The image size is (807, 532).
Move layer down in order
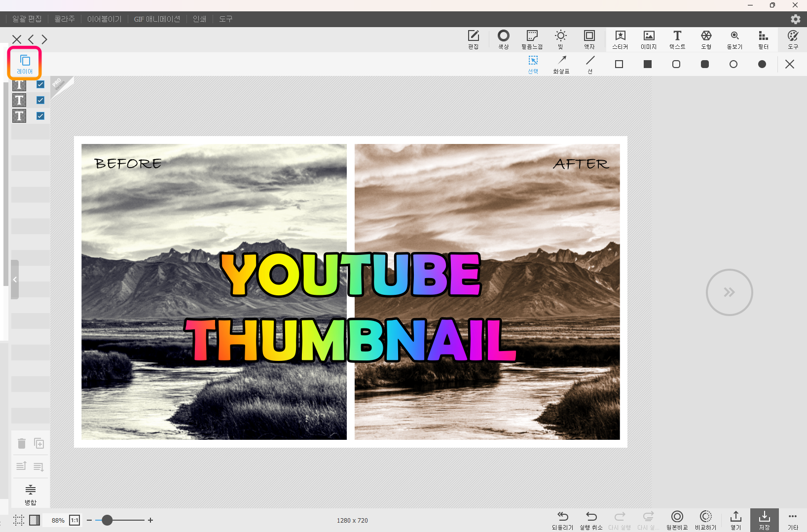(39, 466)
